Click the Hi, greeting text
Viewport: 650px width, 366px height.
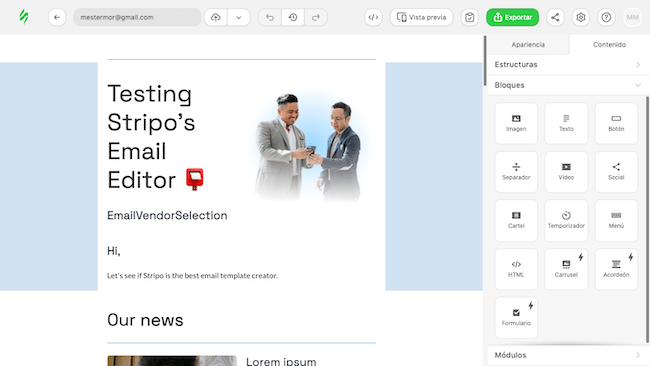pyautogui.click(x=114, y=251)
